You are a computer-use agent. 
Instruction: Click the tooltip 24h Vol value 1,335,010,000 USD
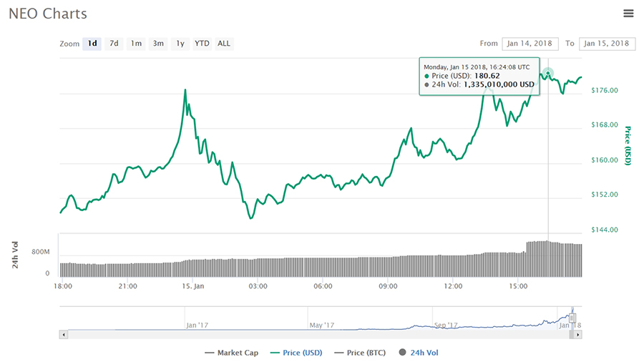click(499, 84)
